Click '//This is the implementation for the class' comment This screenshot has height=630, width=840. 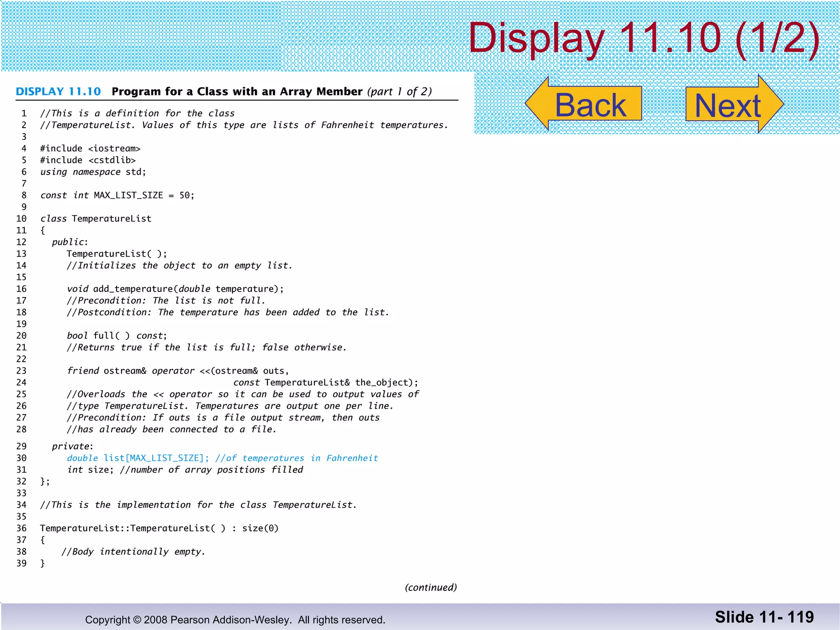[199, 504]
